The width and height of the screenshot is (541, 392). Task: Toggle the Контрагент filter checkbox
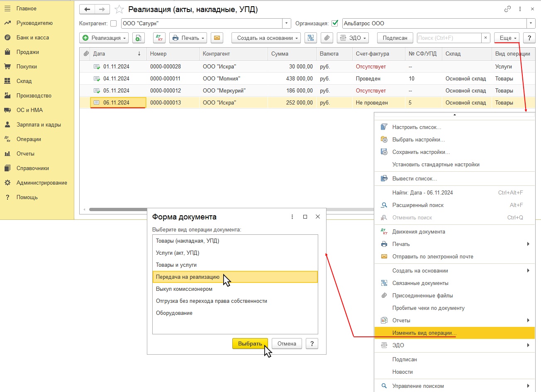[x=113, y=24]
